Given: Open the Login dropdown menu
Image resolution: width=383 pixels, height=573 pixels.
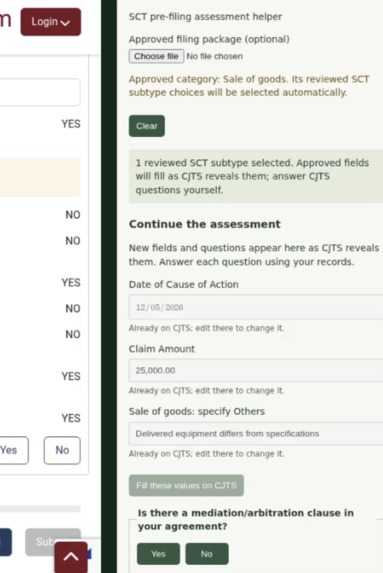Looking at the screenshot, I should [50, 22].
